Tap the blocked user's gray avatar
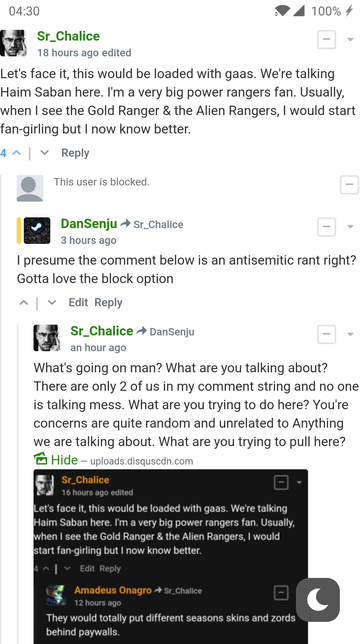Image resolution: width=362 pixels, height=644 pixels. click(30, 188)
